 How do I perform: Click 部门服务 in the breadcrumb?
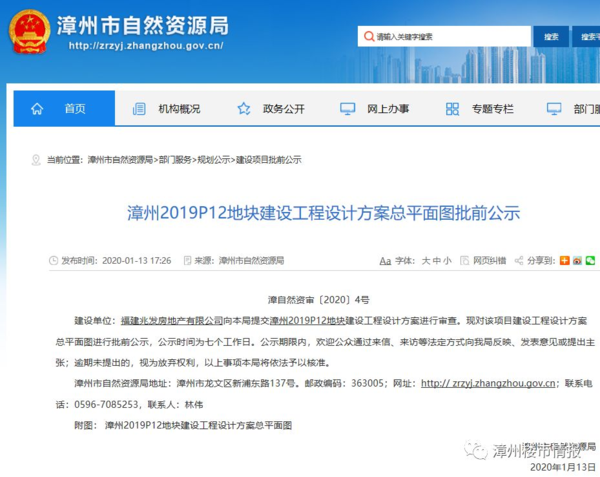point(174,159)
